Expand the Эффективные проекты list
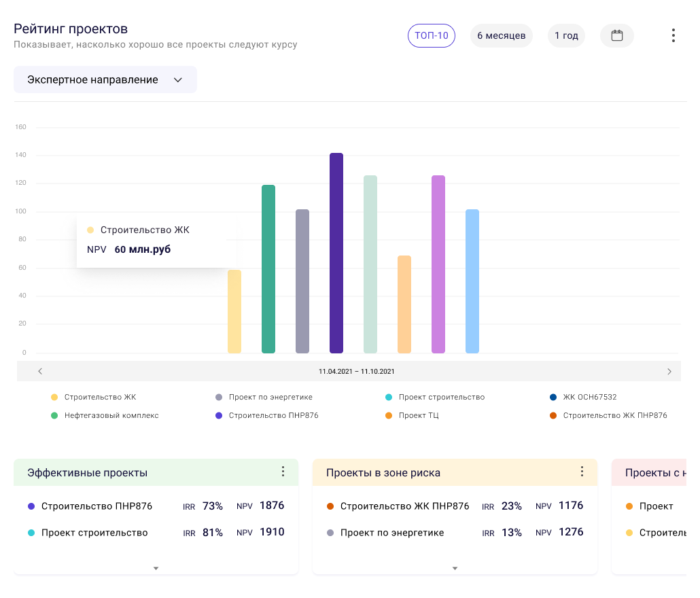 [x=156, y=568]
